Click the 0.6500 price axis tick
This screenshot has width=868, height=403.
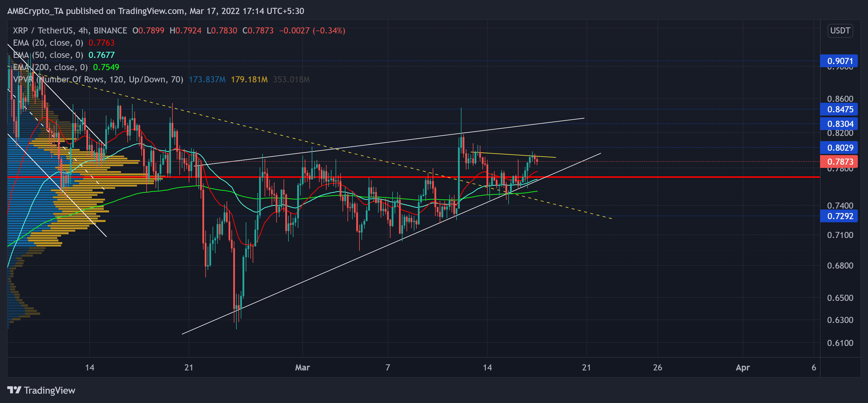tap(840, 298)
